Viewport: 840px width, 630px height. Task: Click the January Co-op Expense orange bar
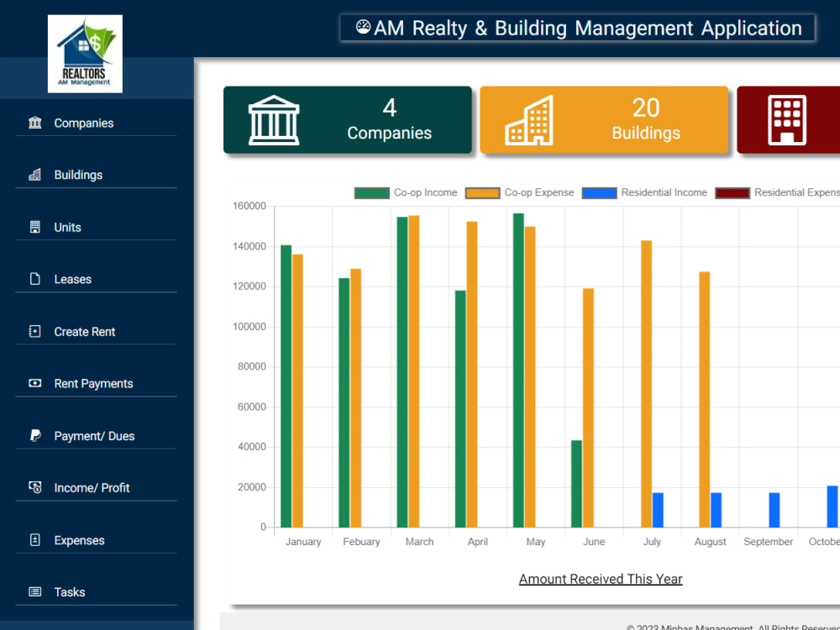pos(298,391)
